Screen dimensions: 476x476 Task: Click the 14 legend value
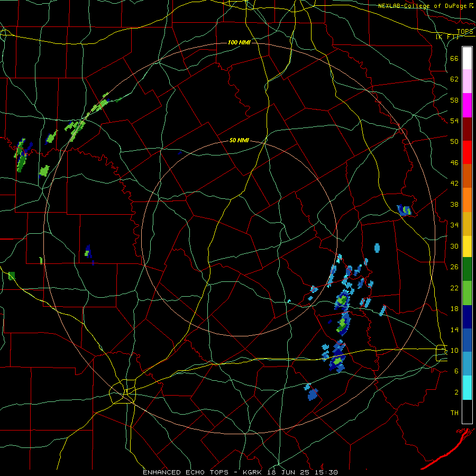454,329
